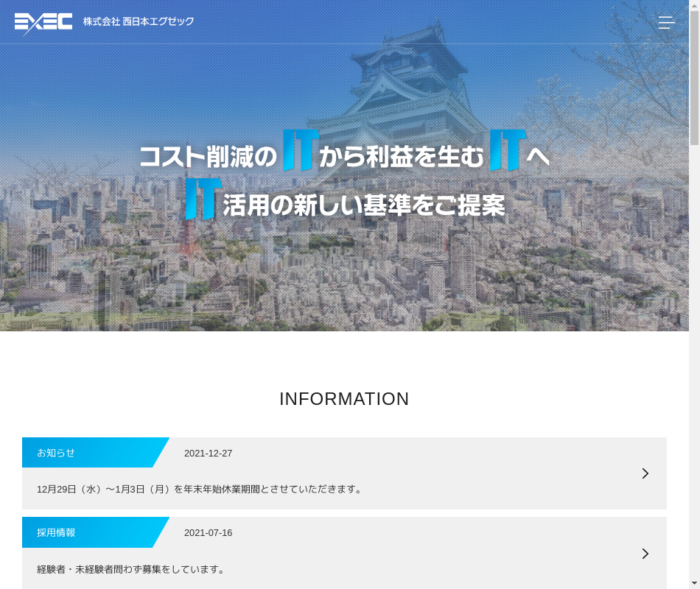Click the blue IT graphic before 活用の新しい基準
The height and width of the screenshot is (589, 700).
pyautogui.click(x=203, y=199)
